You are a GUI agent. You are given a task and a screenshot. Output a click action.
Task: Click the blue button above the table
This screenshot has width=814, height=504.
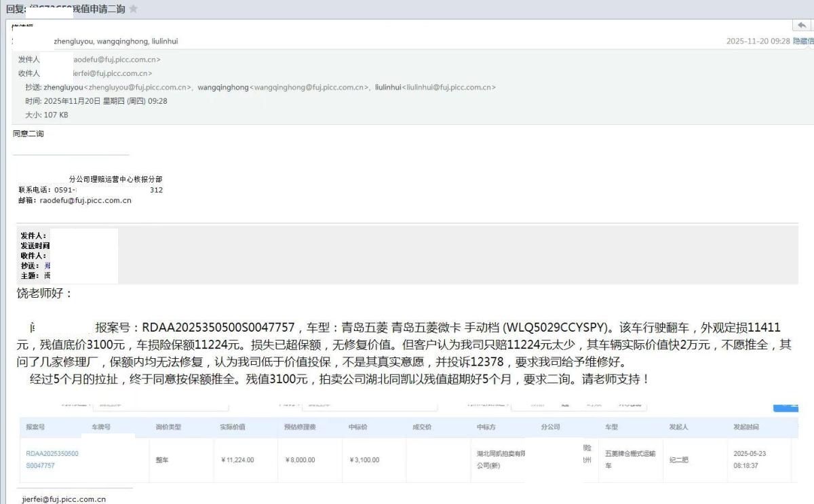point(786,406)
